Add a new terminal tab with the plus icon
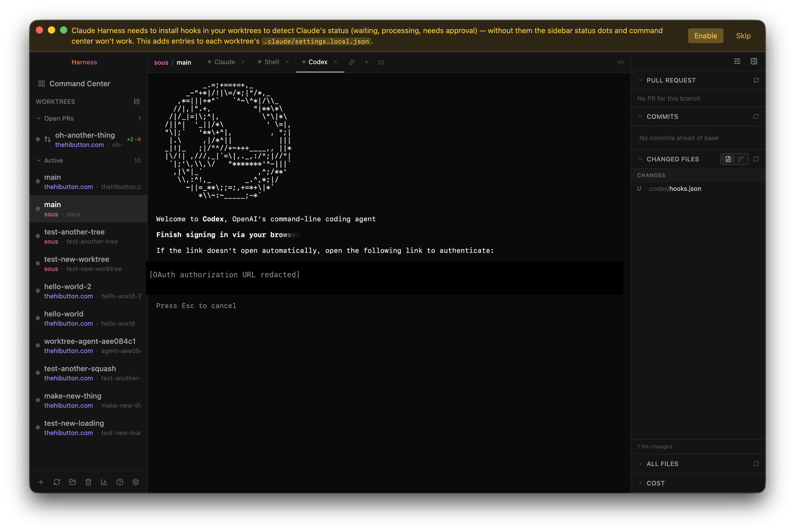 pyautogui.click(x=366, y=62)
